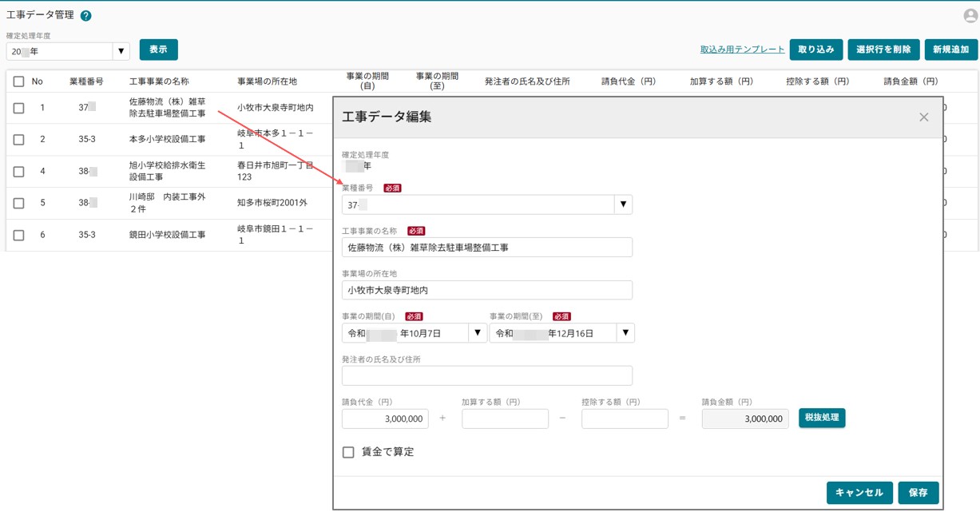Click 岐阜市鏡田１－１－１ table cell
The height and width of the screenshot is (516, 980).
(276, 235)
